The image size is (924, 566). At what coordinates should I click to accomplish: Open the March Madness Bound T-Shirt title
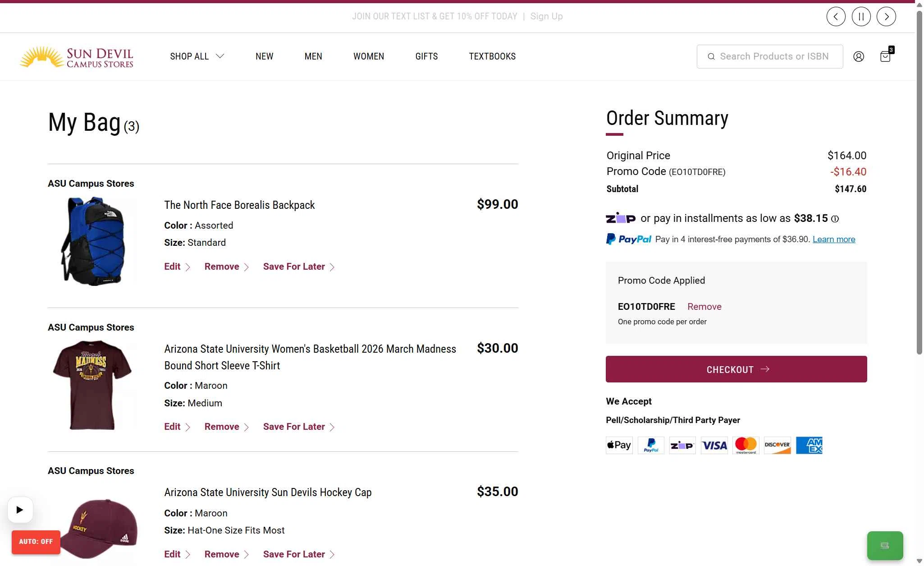pyautogui.click(x=310, y=357)
